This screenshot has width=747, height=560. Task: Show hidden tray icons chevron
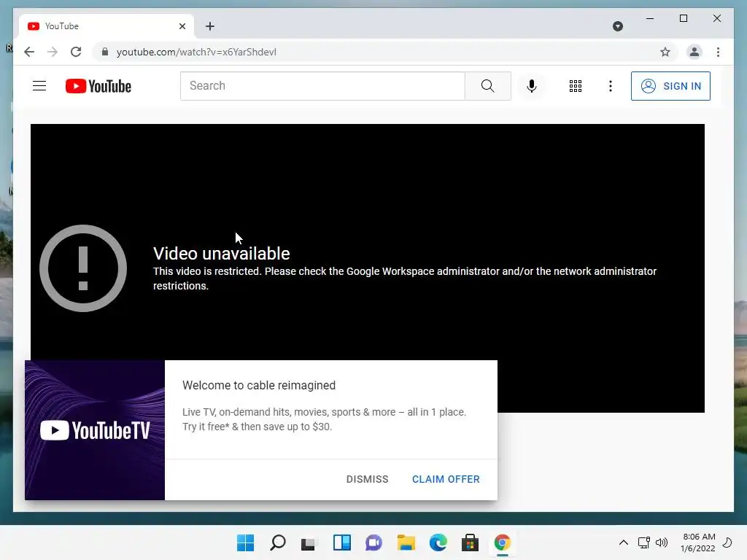pyautogui.click(x=623, y=542)
